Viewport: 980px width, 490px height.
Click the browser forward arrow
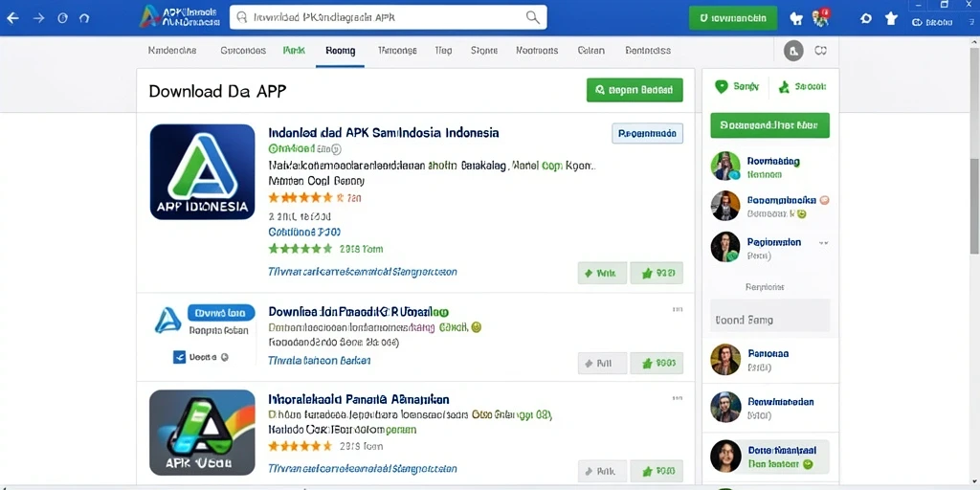pos(38,18)
